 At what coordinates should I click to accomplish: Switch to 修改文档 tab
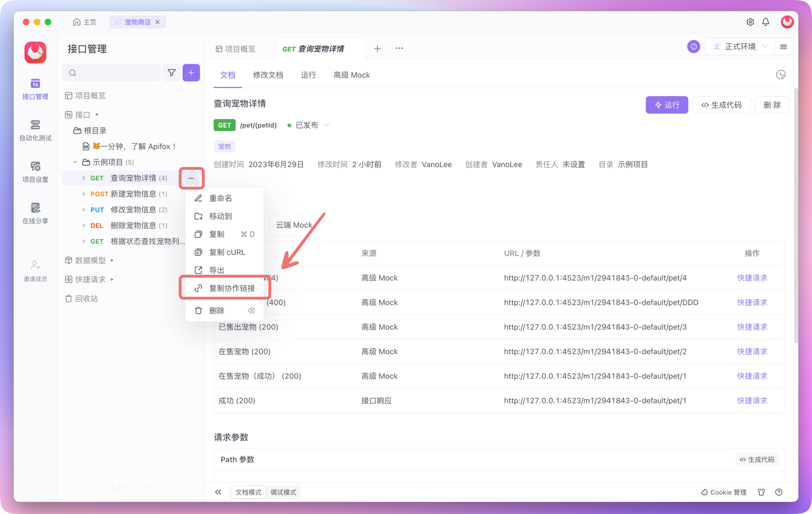click(268, 75)
